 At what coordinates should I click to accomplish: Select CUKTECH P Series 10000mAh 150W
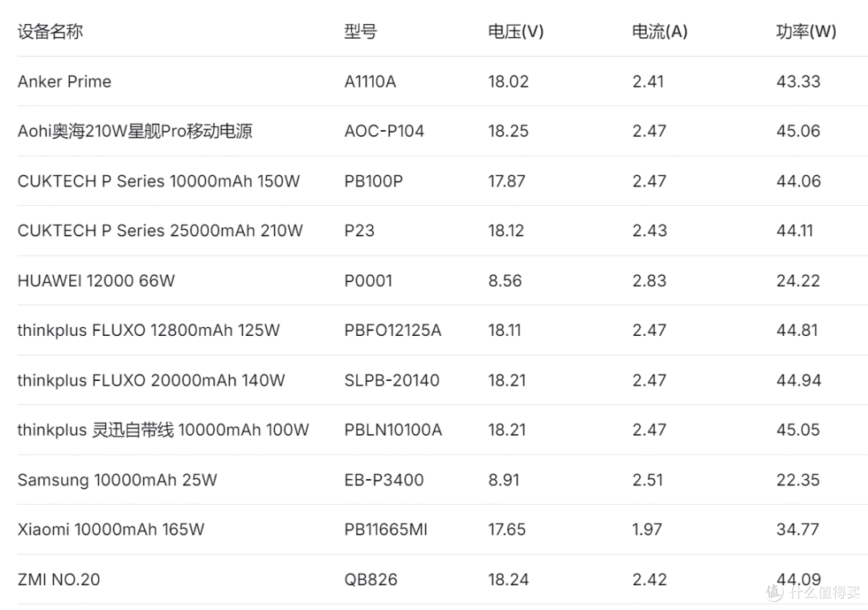[x=159, y=182]
